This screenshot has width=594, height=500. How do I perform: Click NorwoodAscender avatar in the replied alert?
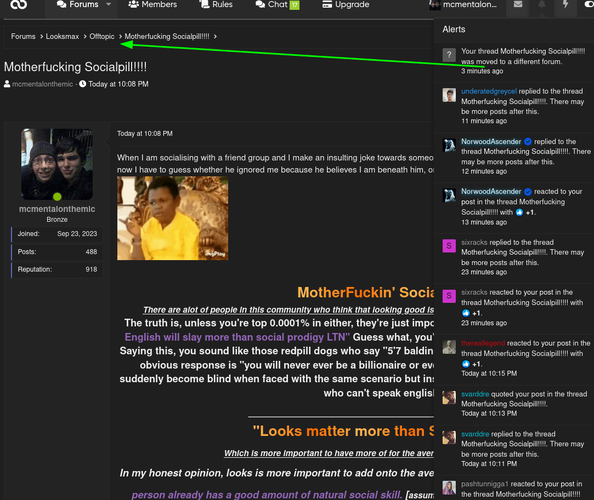coord(449,145)
